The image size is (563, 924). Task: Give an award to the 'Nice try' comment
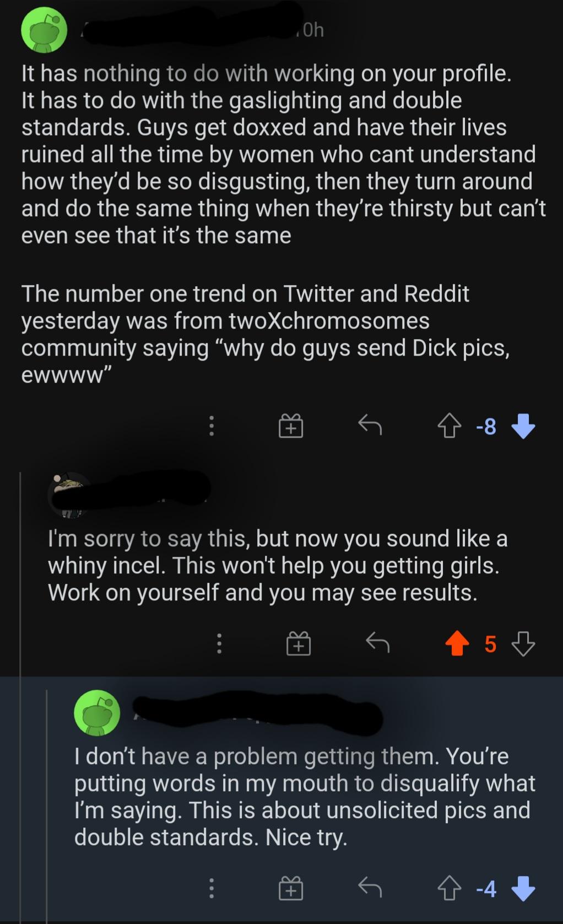(291, 888)
